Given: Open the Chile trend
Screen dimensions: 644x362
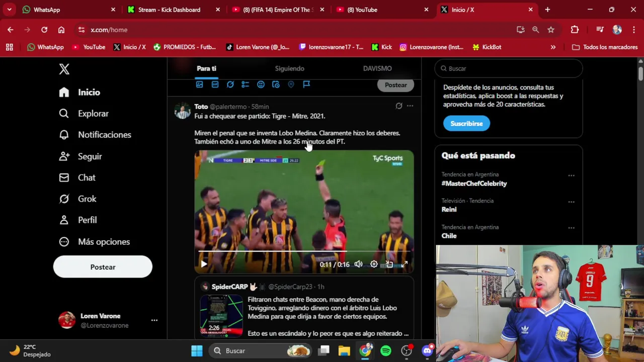Looking at the screenshot, I should (x=449, y=236).
